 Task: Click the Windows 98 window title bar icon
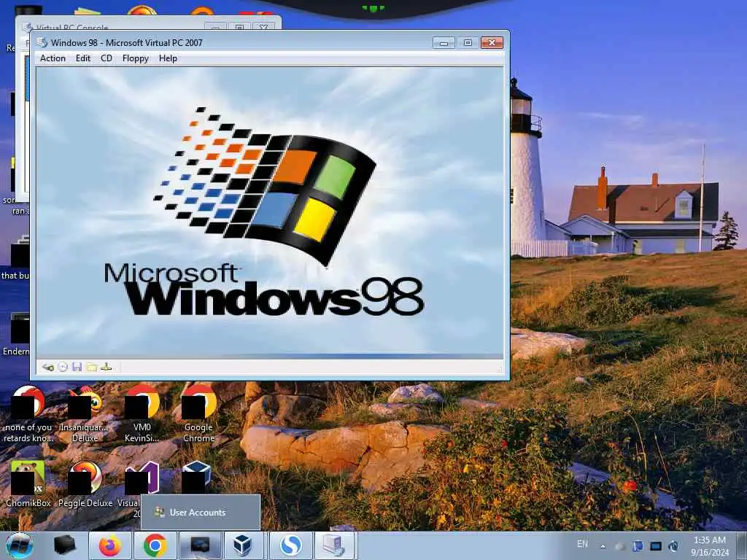point(42,42)
